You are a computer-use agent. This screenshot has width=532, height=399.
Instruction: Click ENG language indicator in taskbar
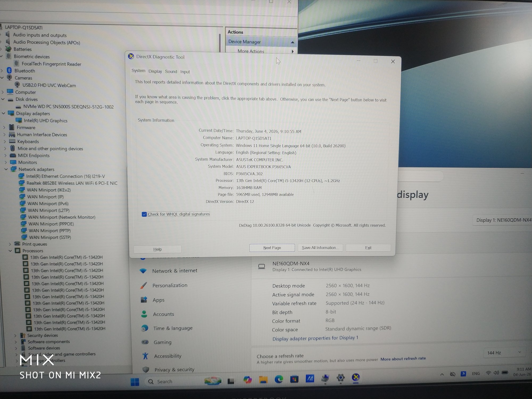[x=476, y=373]
